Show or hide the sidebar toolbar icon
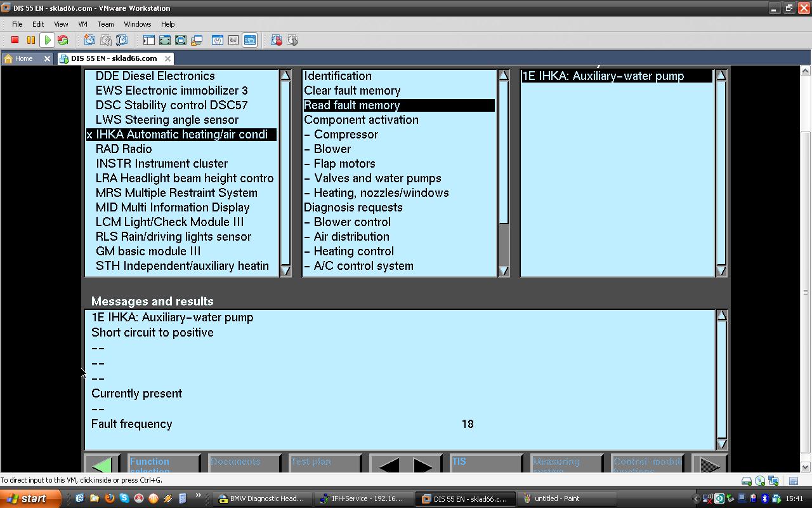Screen dimensions: 812x508 coord(149,40)
